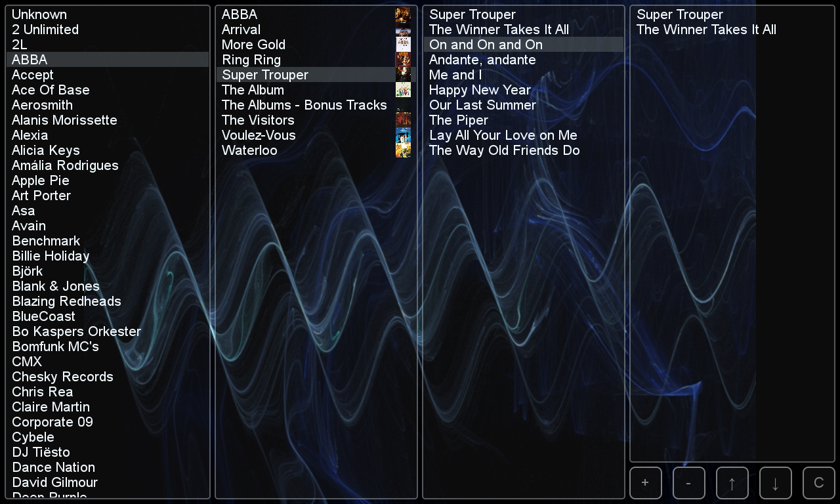The width and height of the screenshot is (840, 504).
Task: Click the minus button to remove from playlist
Action: [x=689, y=483]
